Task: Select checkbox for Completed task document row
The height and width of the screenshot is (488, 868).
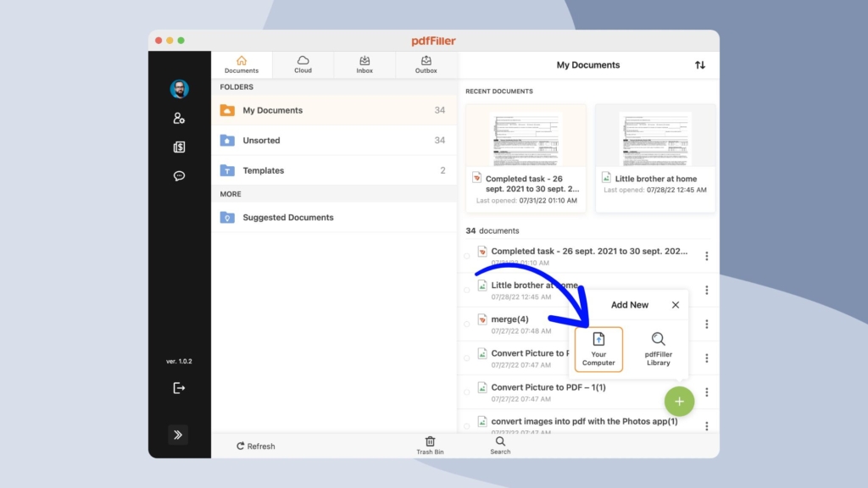Action: [x=467, y=256]
